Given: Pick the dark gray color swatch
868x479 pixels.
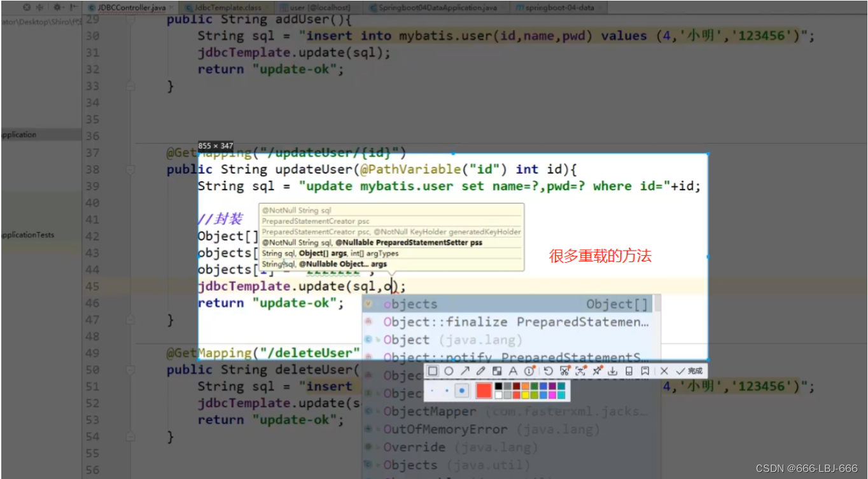Looking at the screenshot, I should [508, 385].
